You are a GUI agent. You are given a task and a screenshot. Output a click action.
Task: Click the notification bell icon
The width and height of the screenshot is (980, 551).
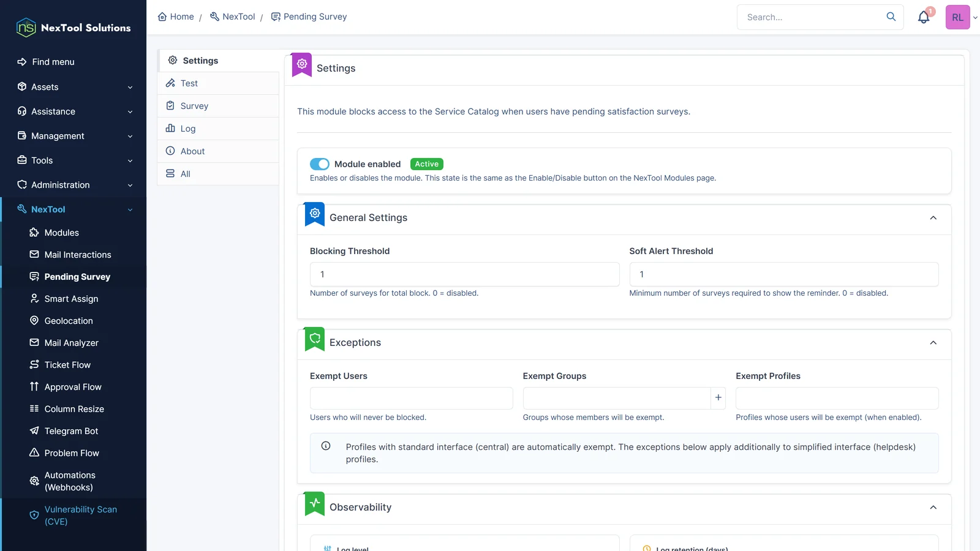tap(923, 17)
